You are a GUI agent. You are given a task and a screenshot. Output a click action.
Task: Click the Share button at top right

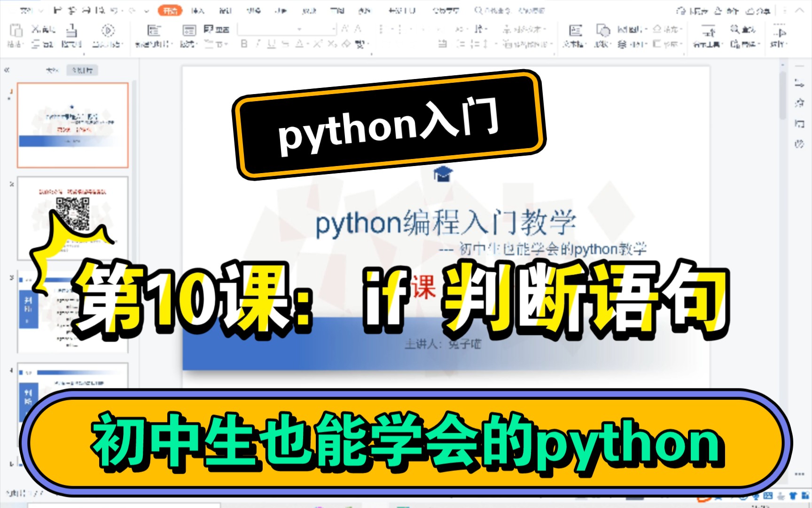click(x=758, y=10)
